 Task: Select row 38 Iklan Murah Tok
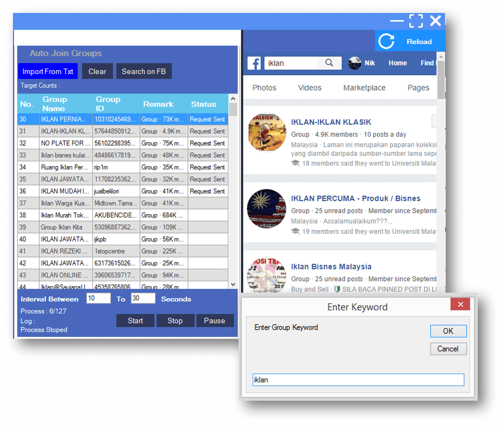tap(65, 215)
